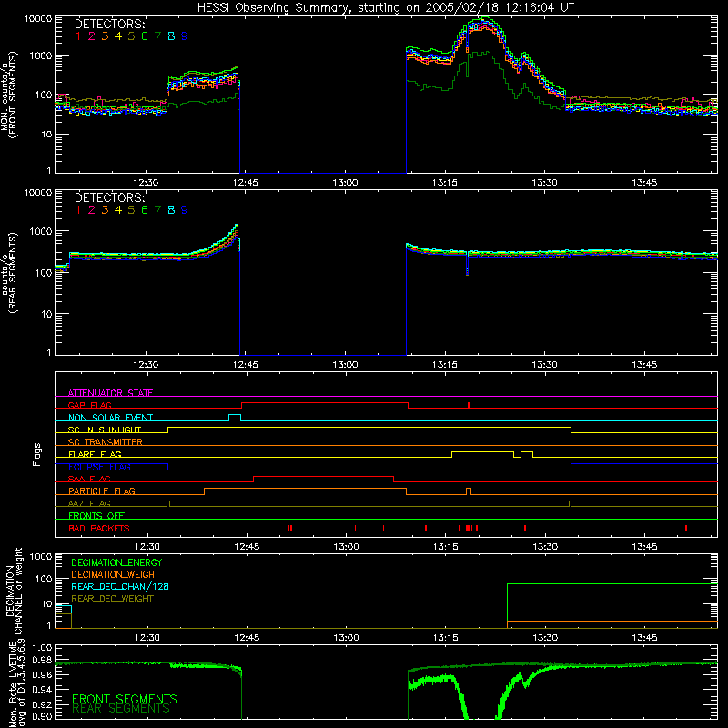728x728 pixels.
Task: Click the REAR SEGMENTS livetime legend label
Action: (x=121, y=709)
